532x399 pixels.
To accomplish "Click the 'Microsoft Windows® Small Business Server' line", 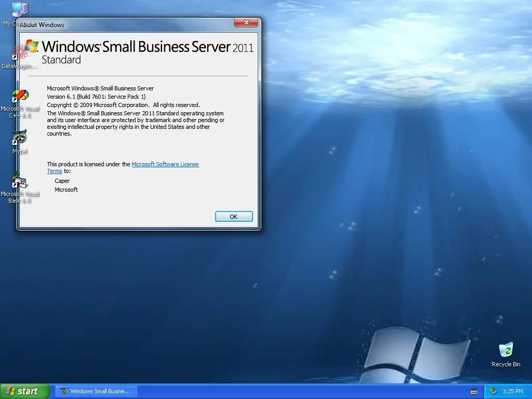I will point(100,88).
